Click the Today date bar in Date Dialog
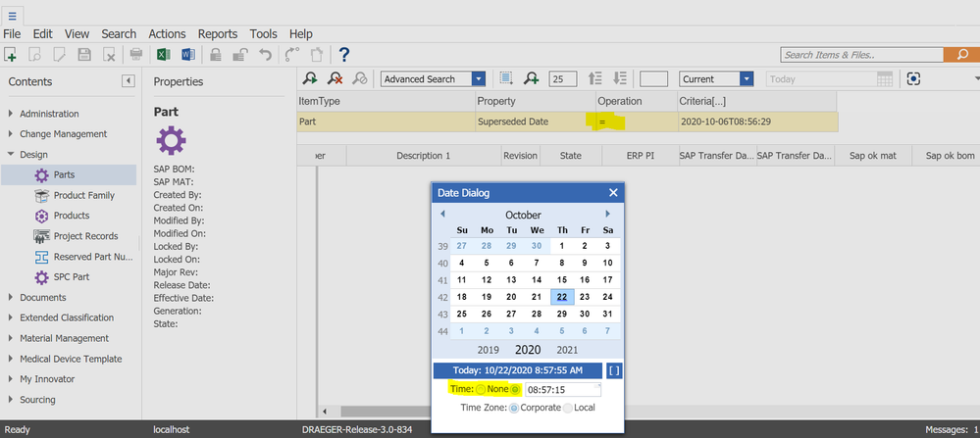Viewport: 980px width, 438px height. coord(517,370)
